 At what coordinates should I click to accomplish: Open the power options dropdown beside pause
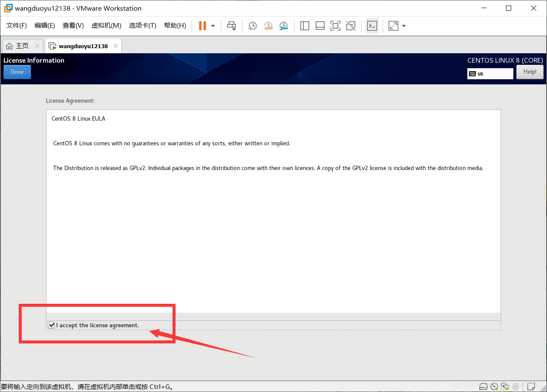[213, 26]
